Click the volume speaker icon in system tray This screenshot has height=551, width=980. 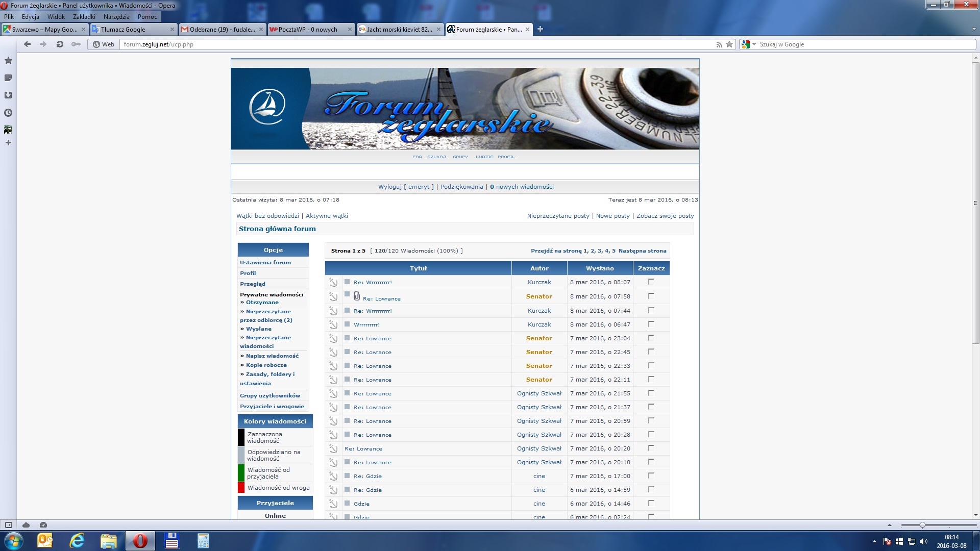point(924,541)
